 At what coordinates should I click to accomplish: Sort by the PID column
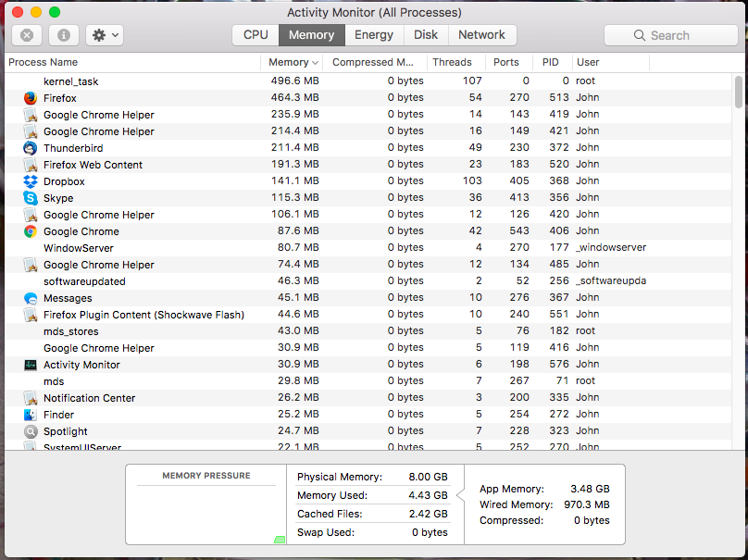coord(551,63)
